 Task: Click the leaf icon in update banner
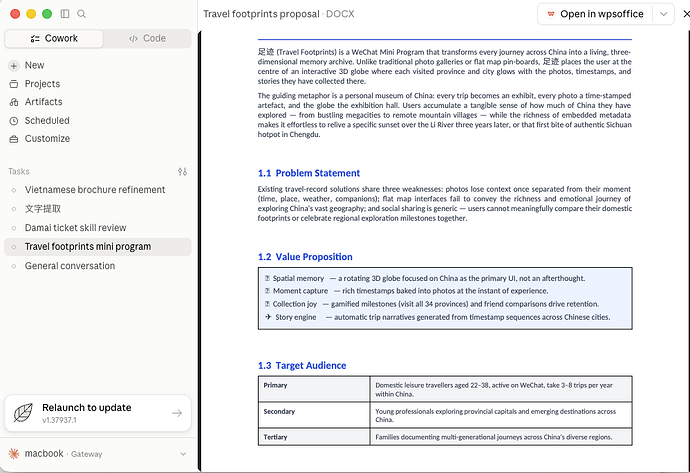tap(23, 413)
